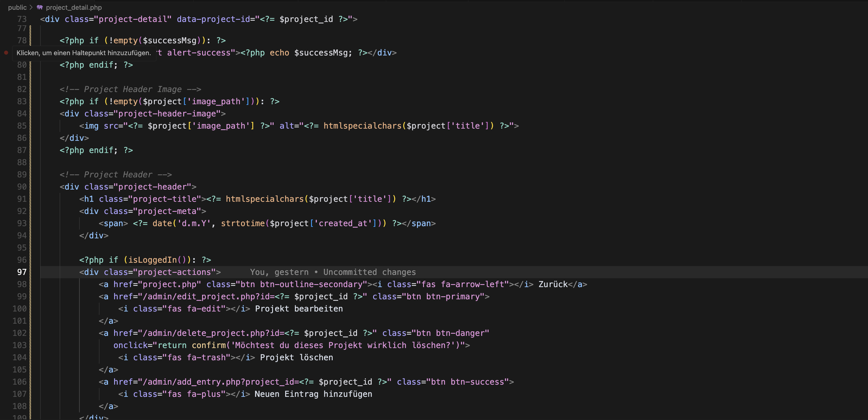This screenshot has height=420, width=868.
Task: Open the 'public' breadcrumb folder
Action: click(x=17, y=7)
